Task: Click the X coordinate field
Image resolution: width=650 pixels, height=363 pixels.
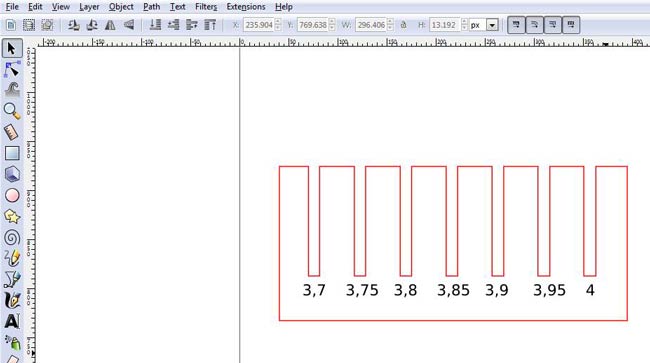Action: pos(262,25)
